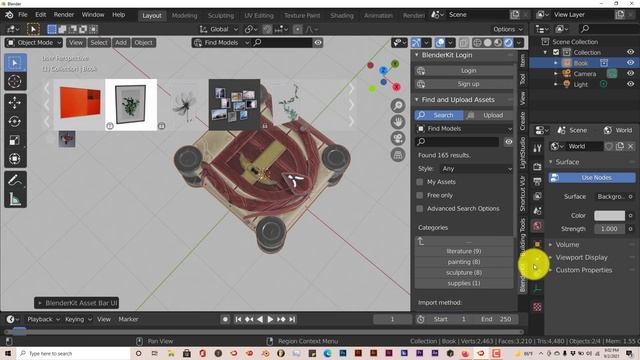Select the Cursor tool
640x360 pixels.
click(x=15, y=81)
